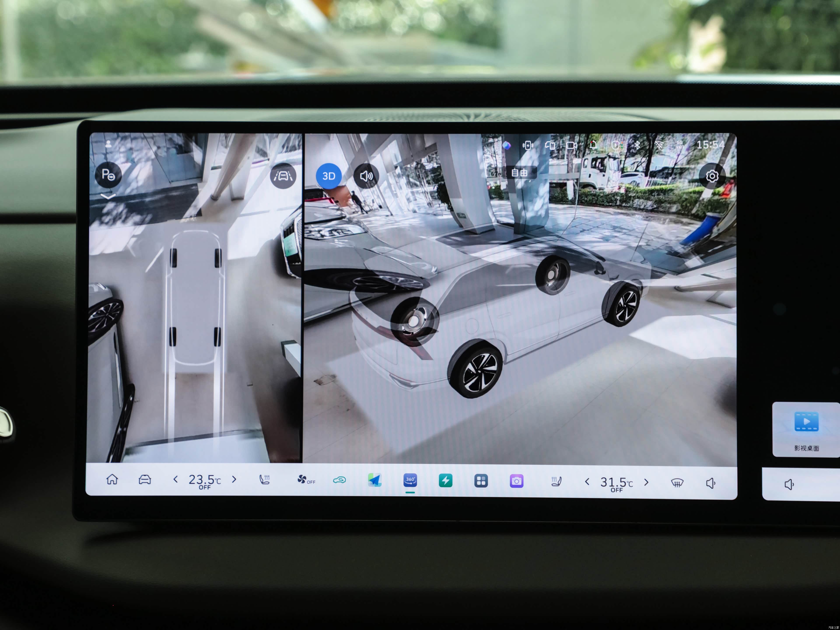The height and width of the screenshot is (630, 840).
Task: Launch the purple camera app
Action: point(516,481)
